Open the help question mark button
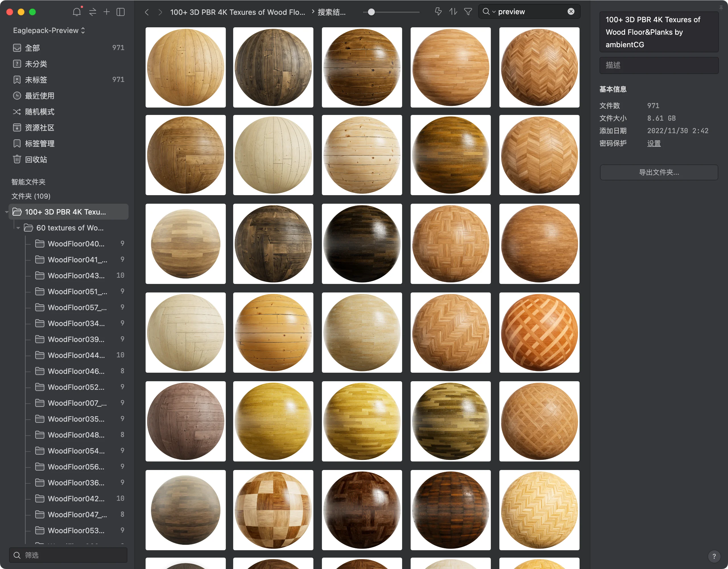Screen dimensions: 728x569 coord(714,556)
